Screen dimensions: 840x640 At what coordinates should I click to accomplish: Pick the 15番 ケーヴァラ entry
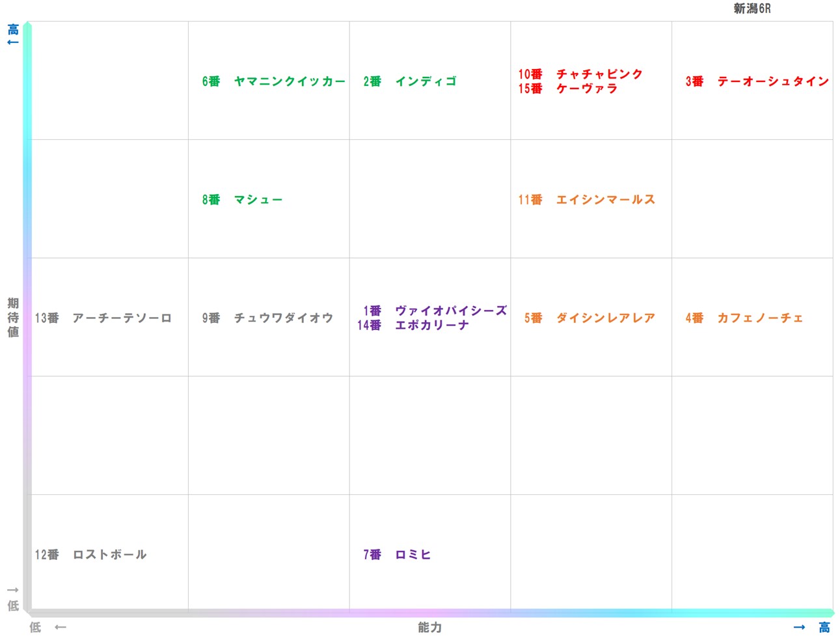567,89
